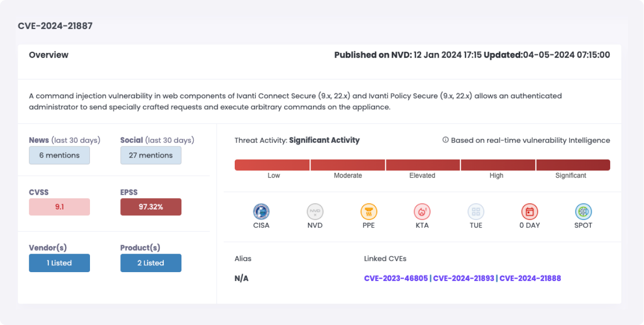
Task: Toggle the Social mentions badge
Action: point(151,155)
